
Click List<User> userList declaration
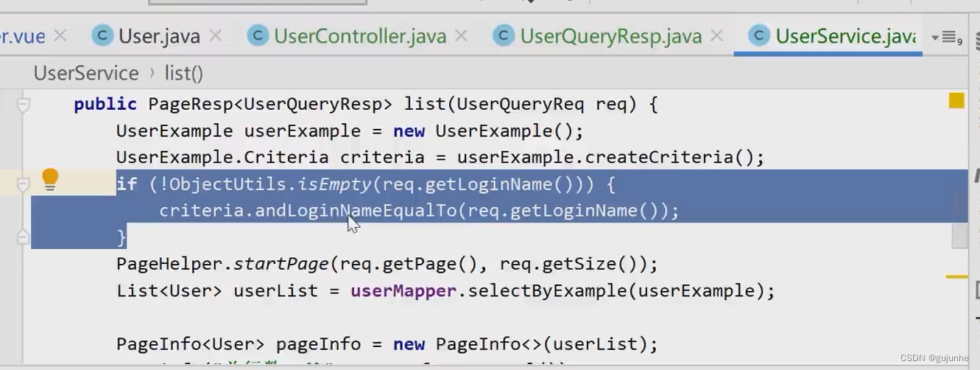pos(216,290)
